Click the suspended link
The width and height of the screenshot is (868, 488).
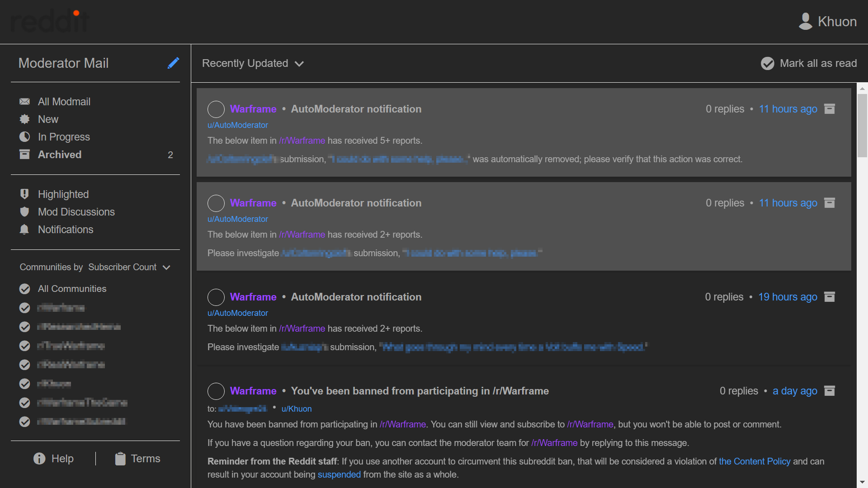click(339, 474)
